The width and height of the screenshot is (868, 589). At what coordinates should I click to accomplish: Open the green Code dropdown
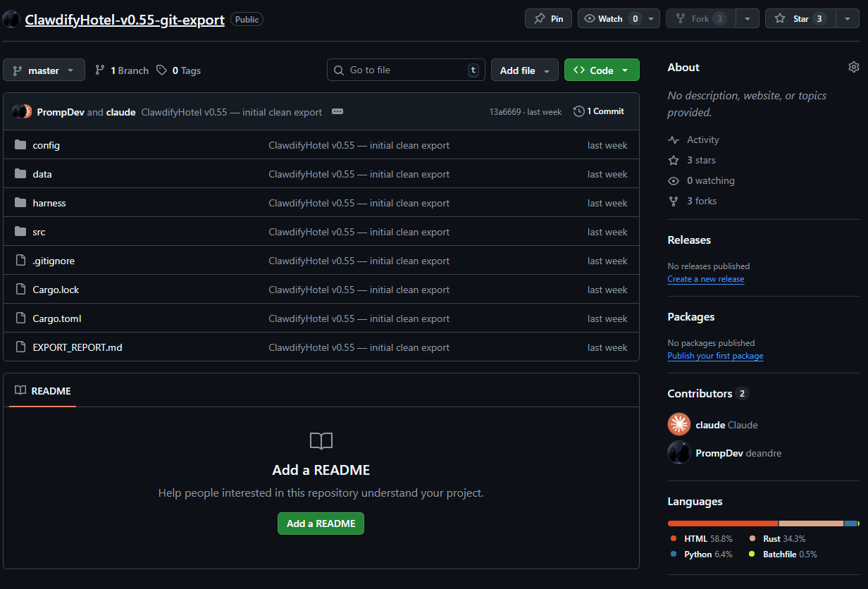point(601,70)
